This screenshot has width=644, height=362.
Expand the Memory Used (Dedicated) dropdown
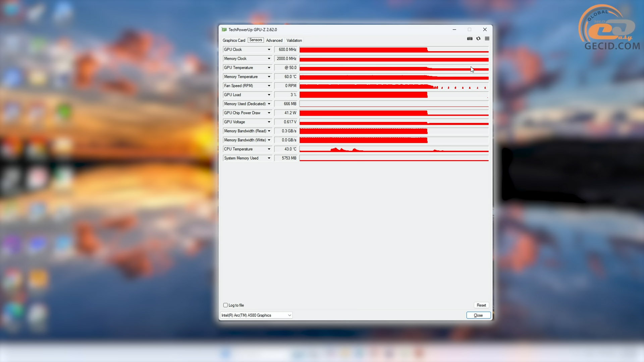tap(269, 104)
